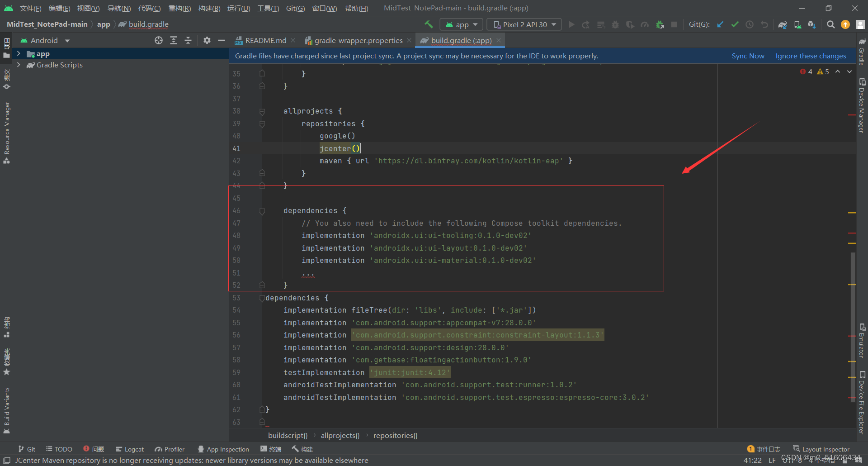Click the Debug app bug icon
The width and height of the screenshot is (868, 466).
tap(615, 24)
